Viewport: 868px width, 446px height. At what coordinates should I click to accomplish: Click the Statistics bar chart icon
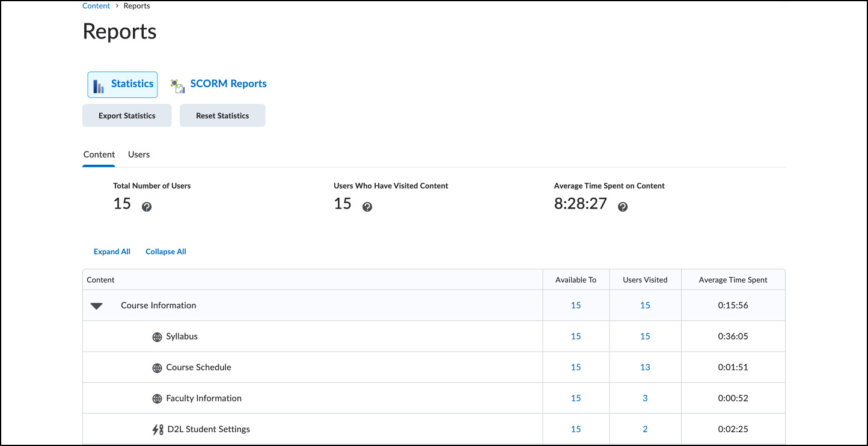[x=99, y=86]
